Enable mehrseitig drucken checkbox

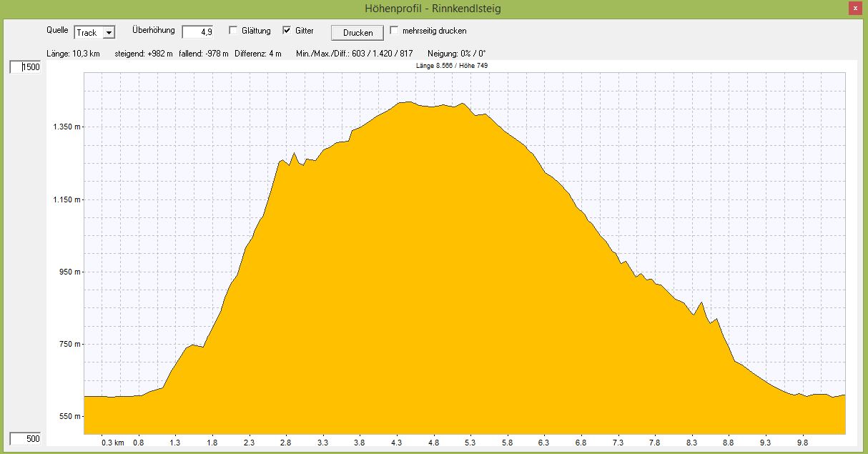pos(394,31)
